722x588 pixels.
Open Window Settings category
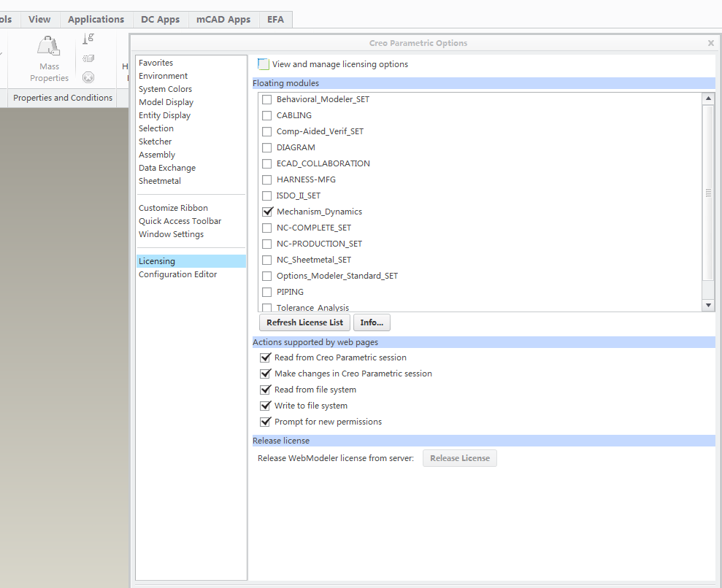(x=172, y=235)
